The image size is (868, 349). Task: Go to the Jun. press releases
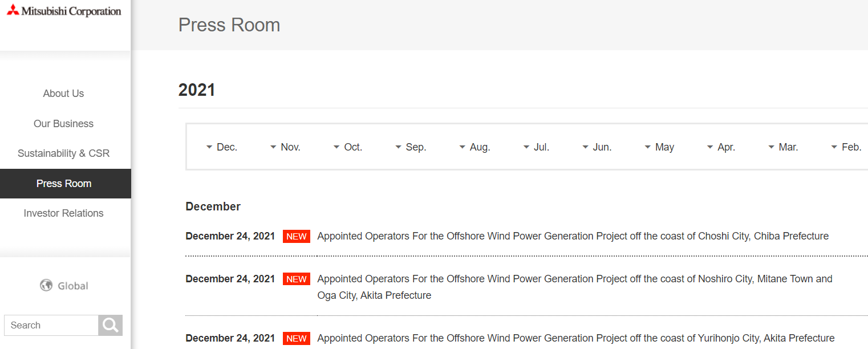[x=597, y=147]
